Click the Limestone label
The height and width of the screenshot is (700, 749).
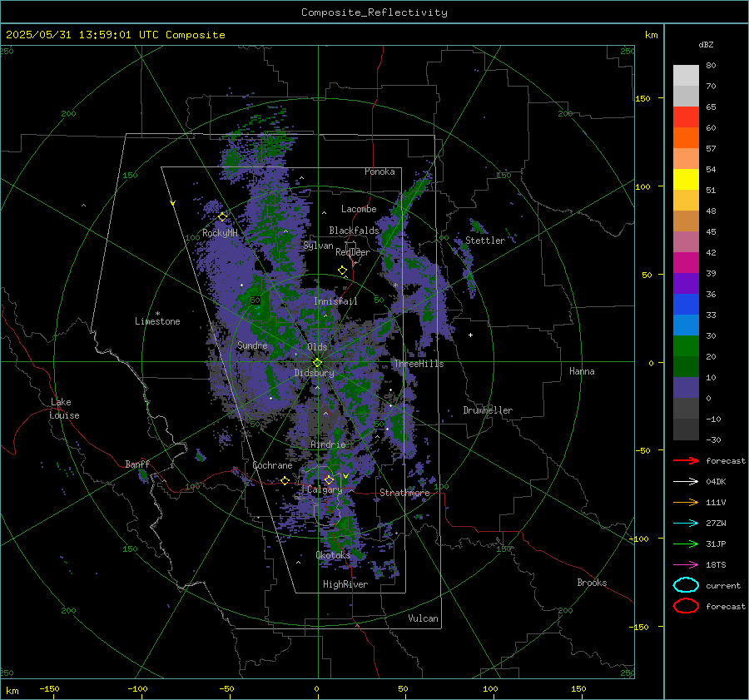tap(157, 321)
